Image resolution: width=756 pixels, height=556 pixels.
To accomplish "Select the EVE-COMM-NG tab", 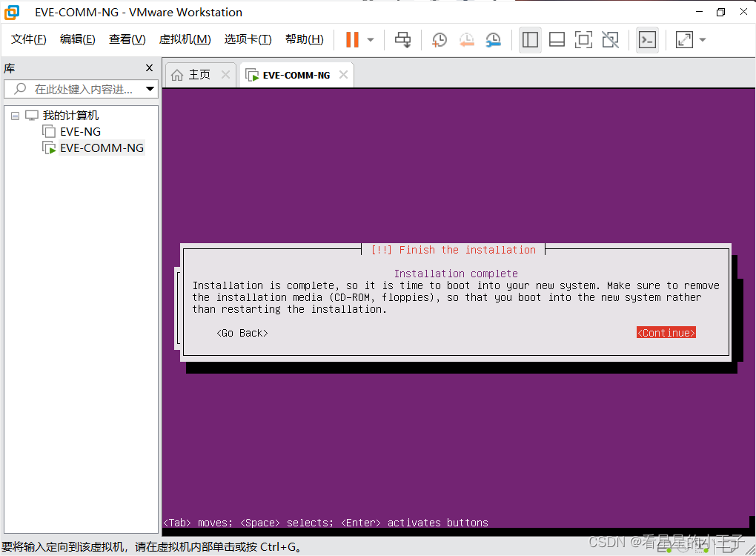I will [296, 75].
